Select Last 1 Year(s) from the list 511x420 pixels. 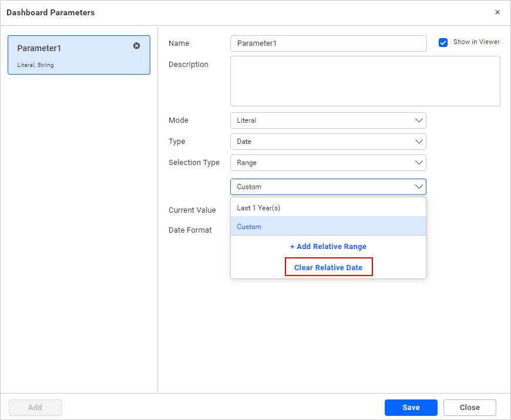point(328,207)
